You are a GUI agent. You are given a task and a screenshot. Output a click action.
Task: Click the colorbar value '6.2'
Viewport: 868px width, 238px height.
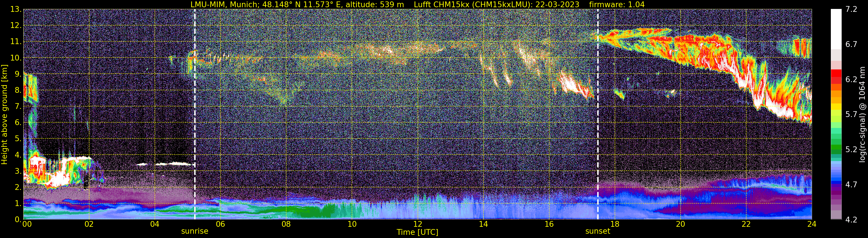[x=851, y=79]
